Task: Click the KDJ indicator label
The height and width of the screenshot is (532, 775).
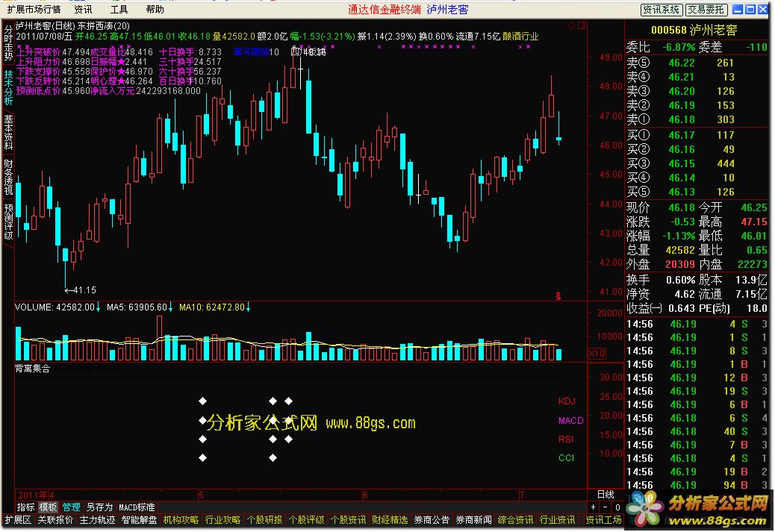Action: (567, 401)
